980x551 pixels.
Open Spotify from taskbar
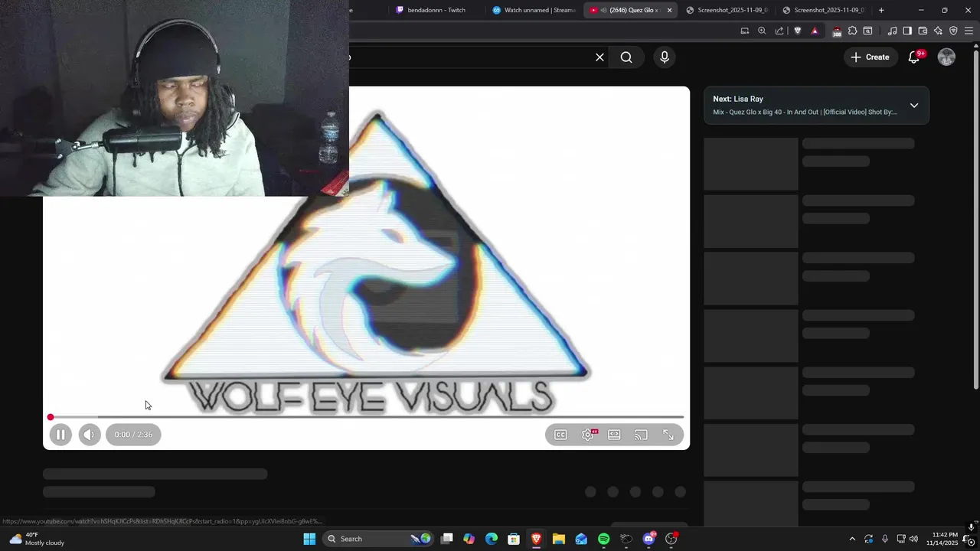(x=604, y=539)
